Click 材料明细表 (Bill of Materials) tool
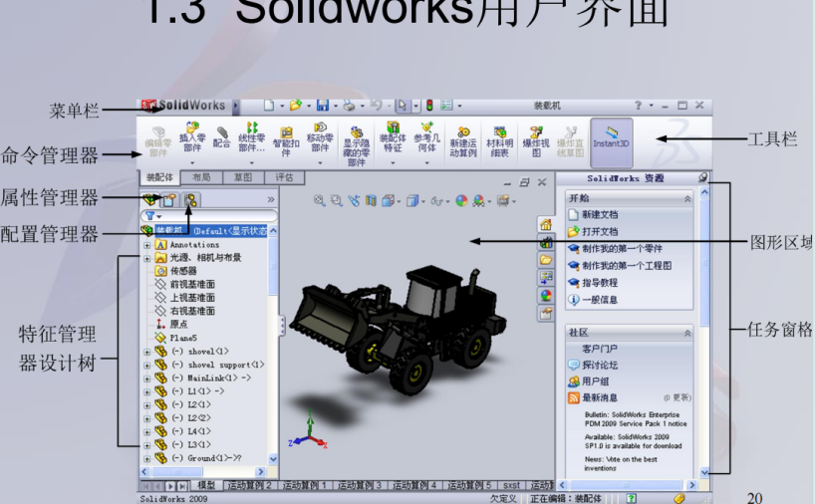815x504 pixels. [499, 141]
